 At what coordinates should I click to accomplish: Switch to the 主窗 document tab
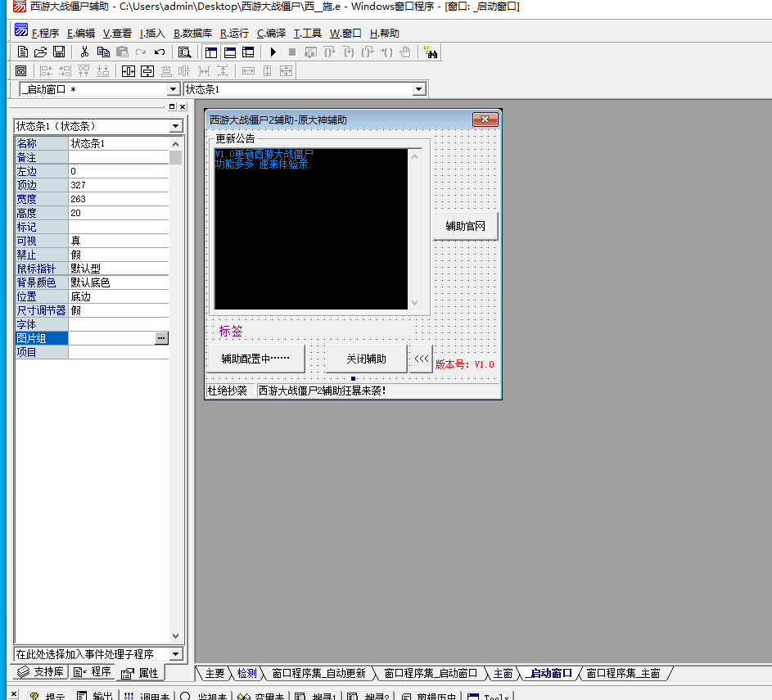pyautogui.click(x=503, y=673)
